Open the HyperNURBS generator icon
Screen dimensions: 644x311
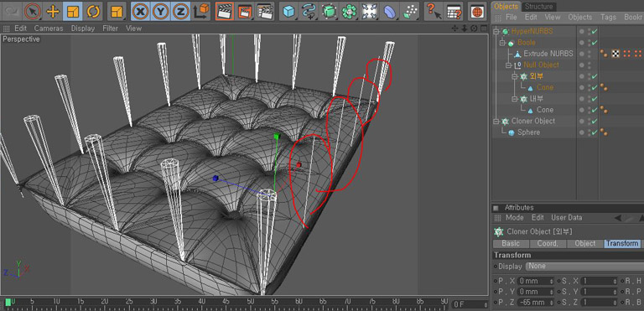(x=329, y=11)
